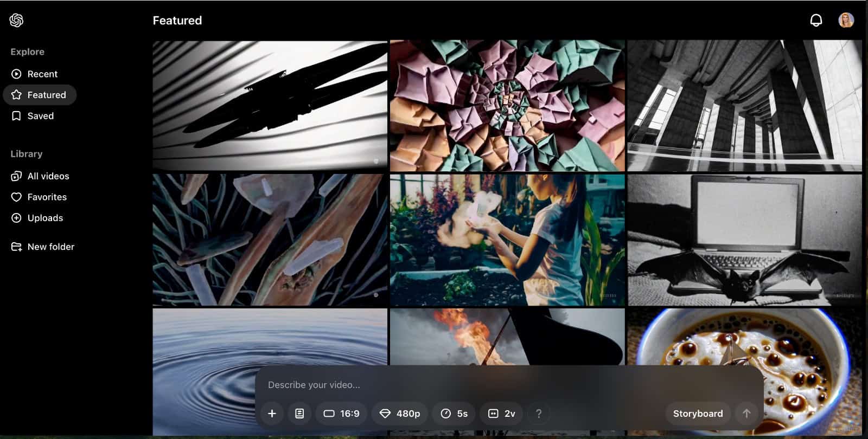
Task: Change the 480p resolution setting
Action: tap(400, 414)
